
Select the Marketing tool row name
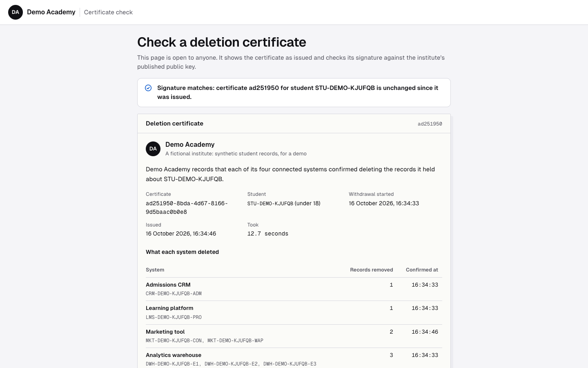tap(165, 332)
